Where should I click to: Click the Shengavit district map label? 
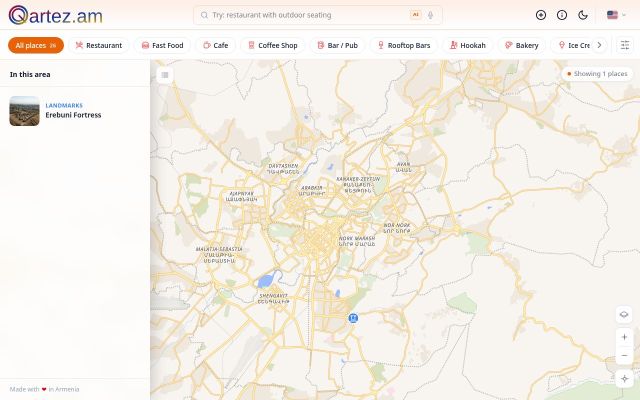click(273, 298)
